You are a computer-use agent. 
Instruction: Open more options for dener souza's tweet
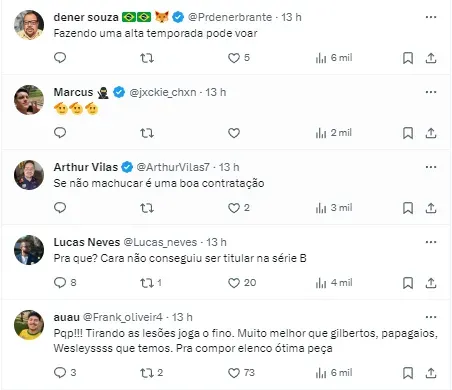pyautogui.click(x=431, y=17)
